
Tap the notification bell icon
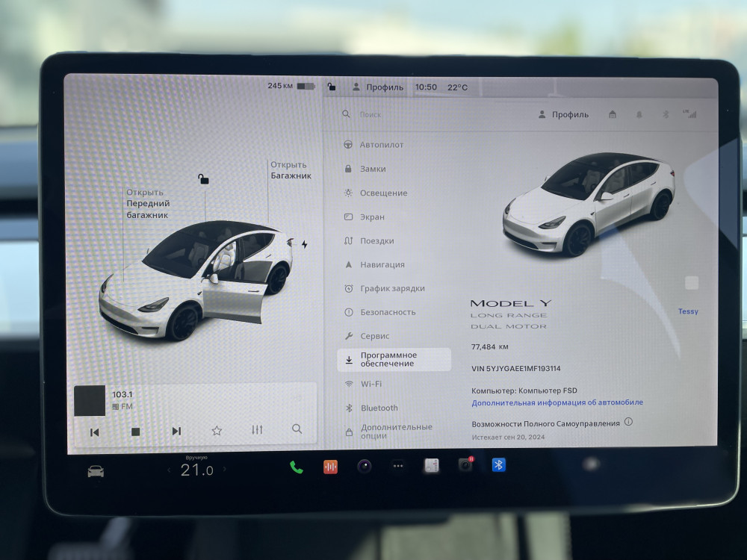click(639, 114)
